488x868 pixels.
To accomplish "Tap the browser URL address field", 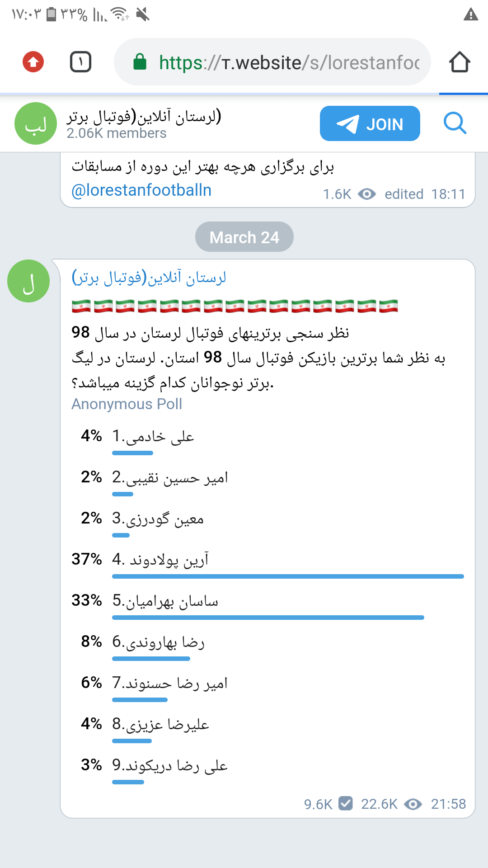I will pyautogui.click(x=289, y=62).
